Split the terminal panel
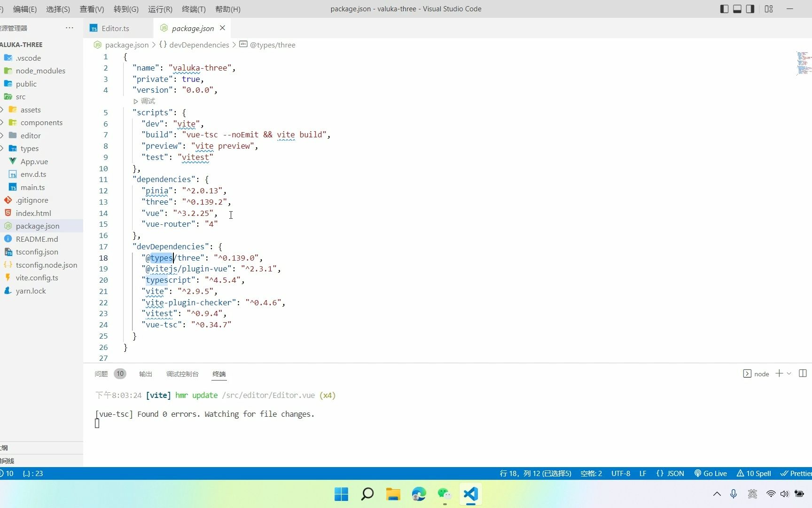 click(x=803, y=373)
